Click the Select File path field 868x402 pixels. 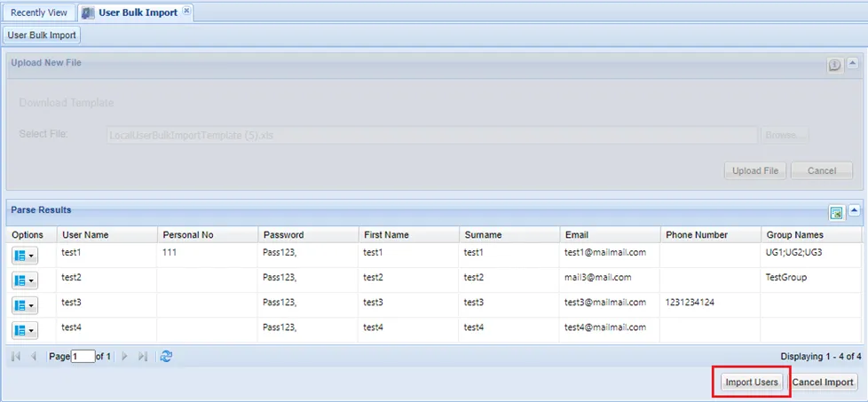pyautogui.click(x=432, y=135)
